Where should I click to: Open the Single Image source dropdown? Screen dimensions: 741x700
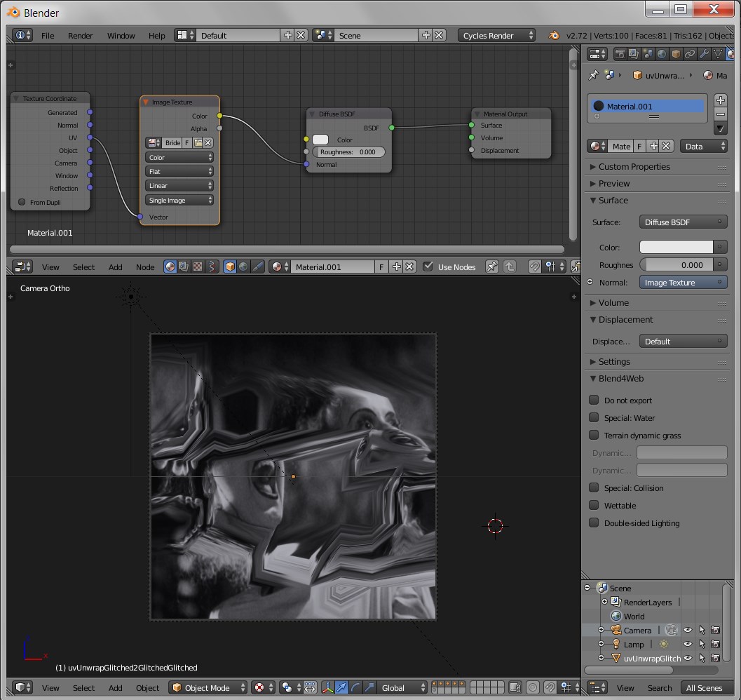pyautogui.click(x=179, y=200)
